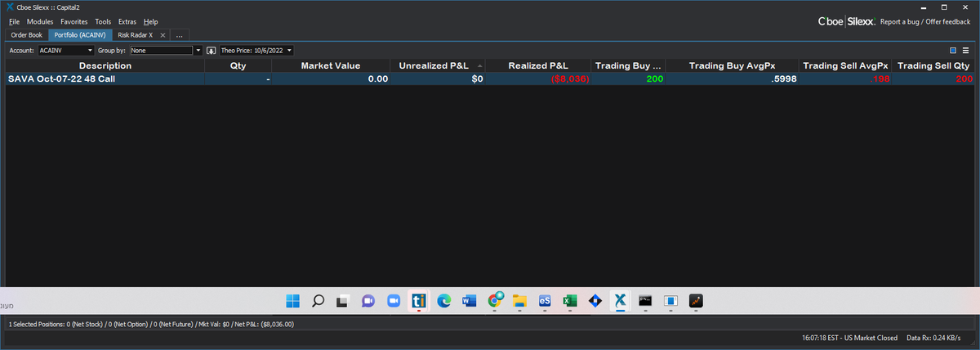This screenshot has width=980, height=350.
Task: Open the orange chart app taskbar icon
Action: pos(696,301)
